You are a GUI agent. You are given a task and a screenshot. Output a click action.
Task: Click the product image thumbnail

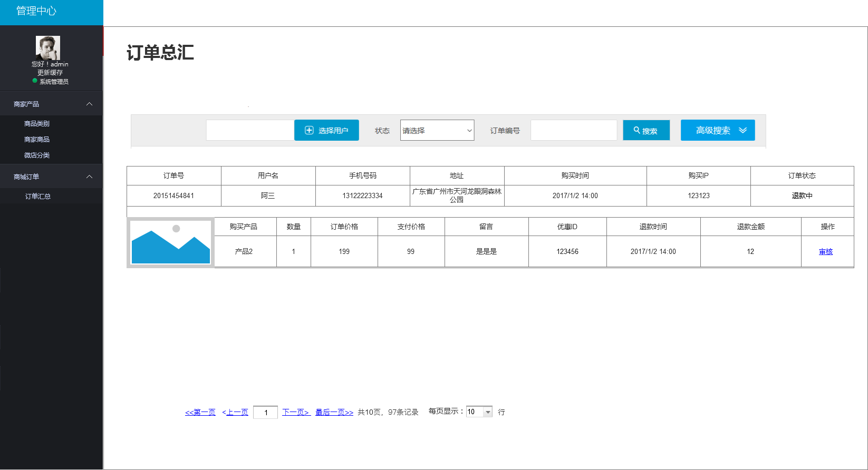tap(171, 243)
